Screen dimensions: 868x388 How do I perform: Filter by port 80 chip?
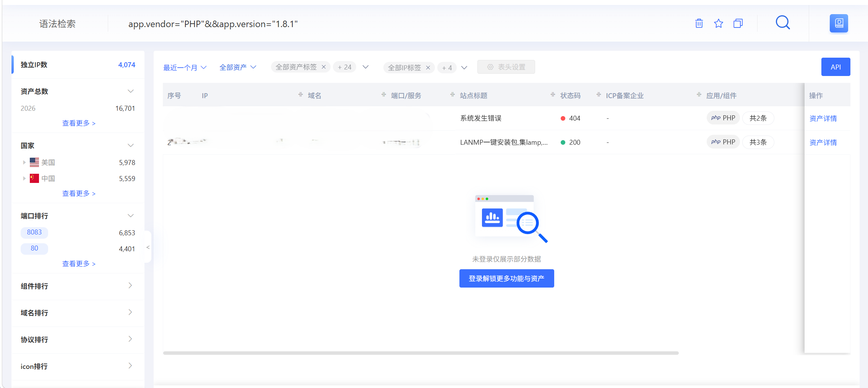[34, 248]
